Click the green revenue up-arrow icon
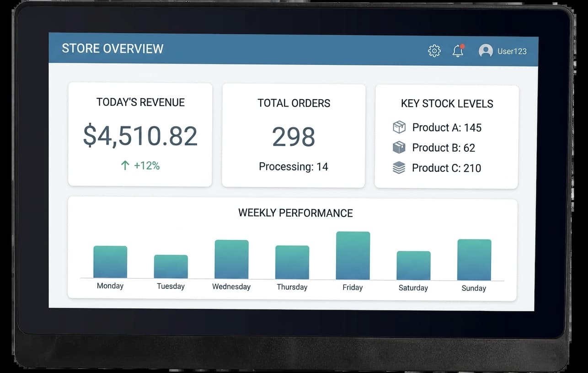This screenshot has height=373, width=588. tap(125, 165)
